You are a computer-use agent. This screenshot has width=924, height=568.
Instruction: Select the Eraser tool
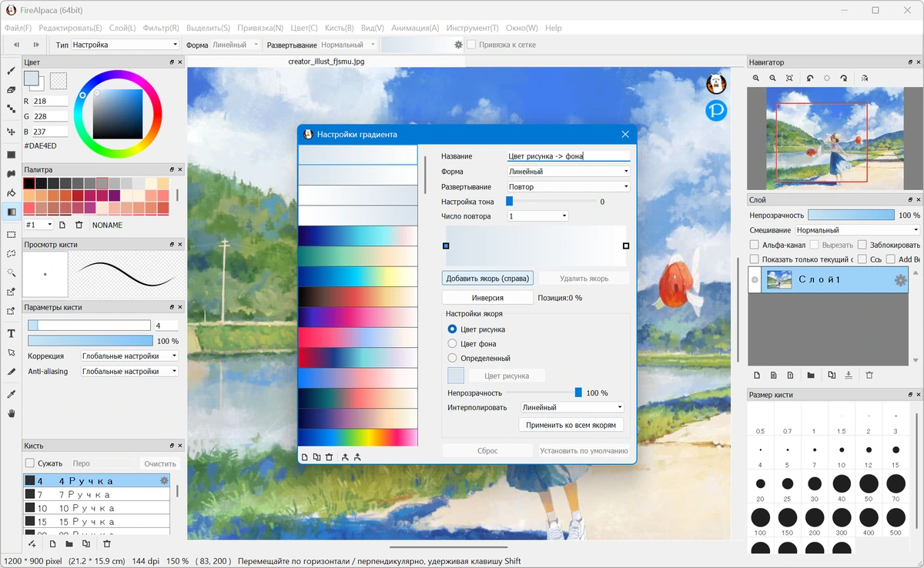[11, 90]
